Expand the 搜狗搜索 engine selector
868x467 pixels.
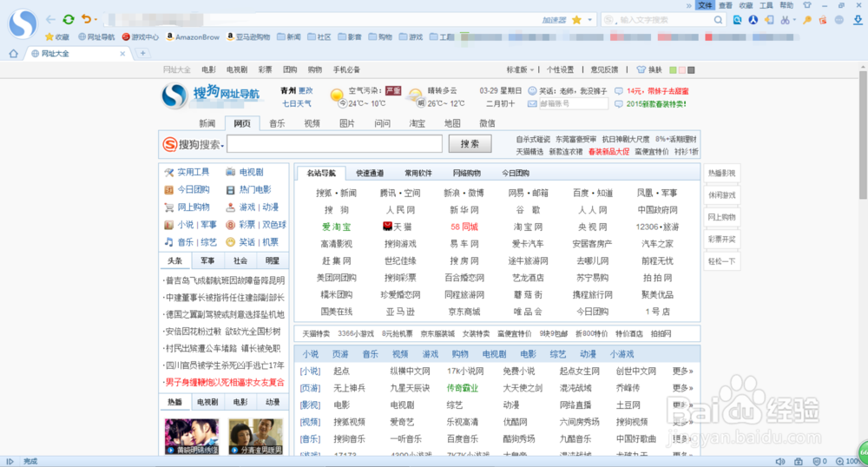pyautogui.click(x=194, y=144)
